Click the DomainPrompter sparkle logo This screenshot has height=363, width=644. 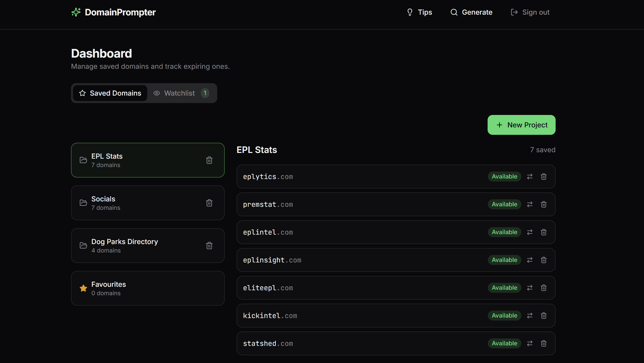click(x=76, y=12)
